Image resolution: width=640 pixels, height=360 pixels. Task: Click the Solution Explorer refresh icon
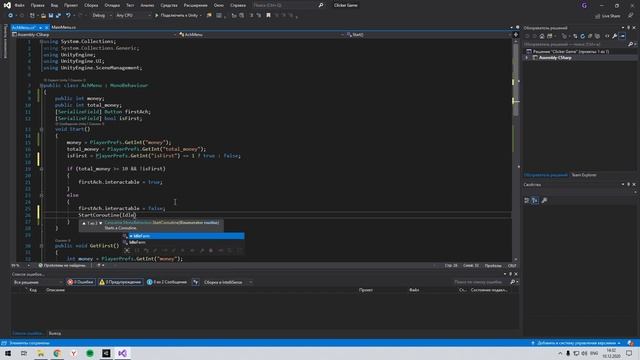pos(582,36)
